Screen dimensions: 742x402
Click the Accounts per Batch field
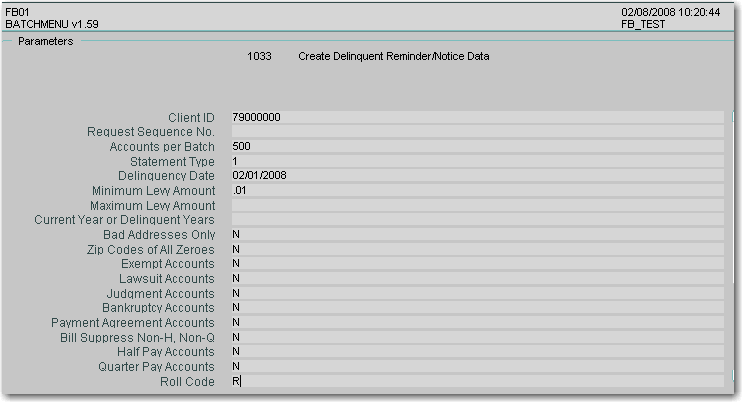tap(476, 147)
